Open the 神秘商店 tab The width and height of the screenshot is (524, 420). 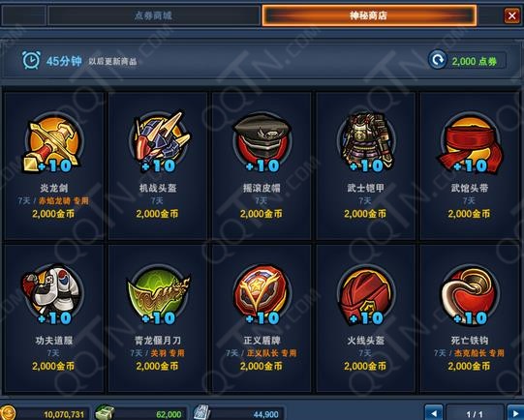(x=369, y=15)
